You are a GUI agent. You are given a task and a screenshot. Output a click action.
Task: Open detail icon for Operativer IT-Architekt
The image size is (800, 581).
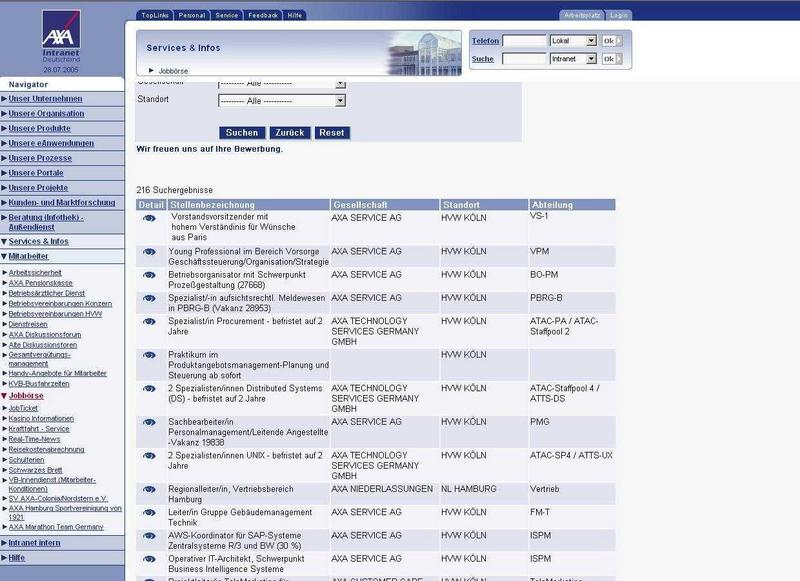[149, 559]
